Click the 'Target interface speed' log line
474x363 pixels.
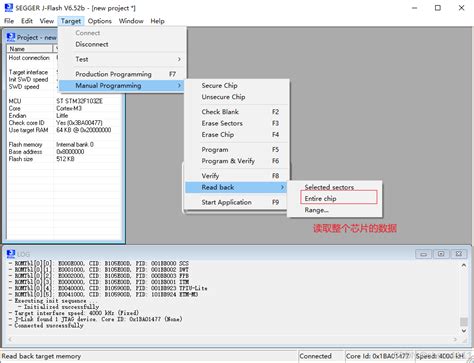[76, 313]
